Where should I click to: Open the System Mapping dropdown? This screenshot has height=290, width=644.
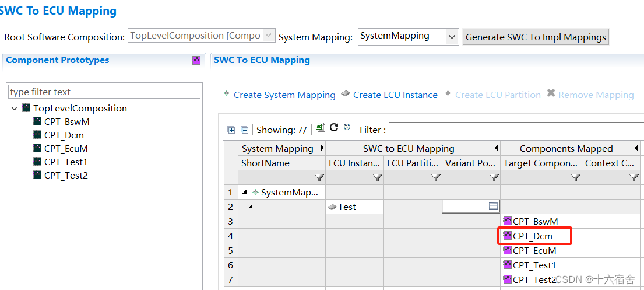(452, 37)
